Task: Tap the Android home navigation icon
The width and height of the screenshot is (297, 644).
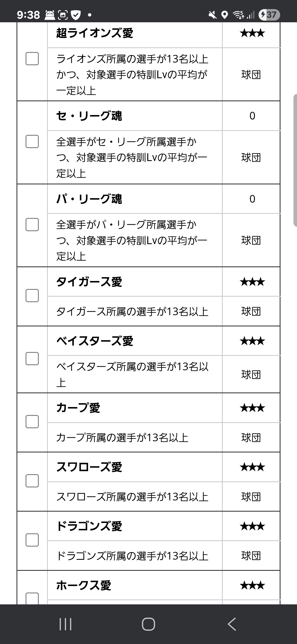Action: [x=148, y=624]
